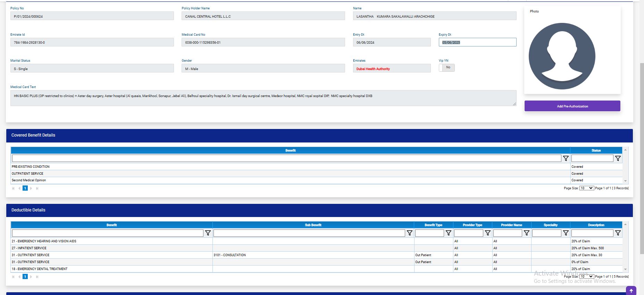Screen dimensions: 644x295
Task: Toggle the Vip YN switch
Action: [446, 68]
